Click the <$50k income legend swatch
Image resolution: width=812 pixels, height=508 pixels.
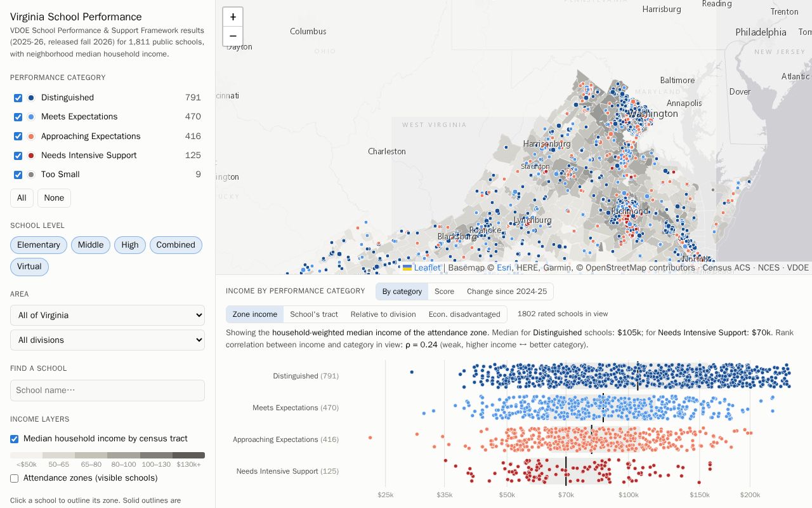coord(26,455)
